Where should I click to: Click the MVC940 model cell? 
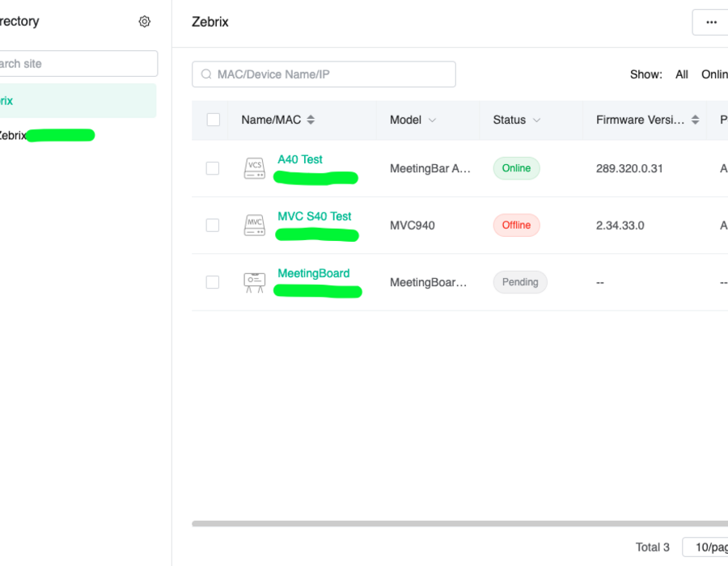pos(413,226)
